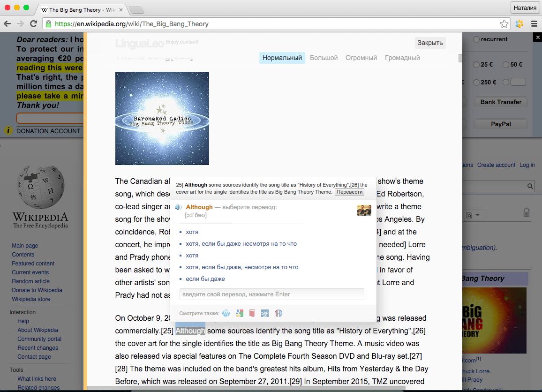Screen dimensions: 542x392
Task: Click the Wikipedia globe logo
Action: 40,187
